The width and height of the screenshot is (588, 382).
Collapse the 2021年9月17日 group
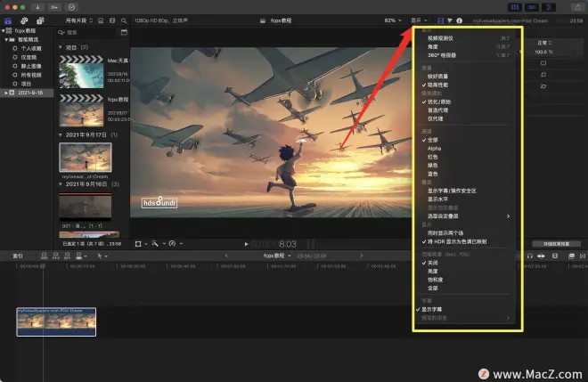(x=61, y=134)
